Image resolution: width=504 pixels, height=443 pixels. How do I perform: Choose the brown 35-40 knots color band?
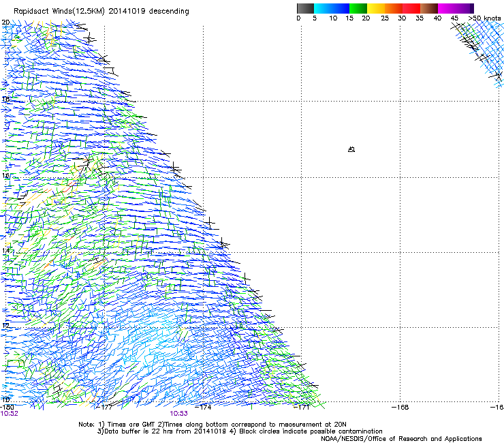(x=429, y=8)
